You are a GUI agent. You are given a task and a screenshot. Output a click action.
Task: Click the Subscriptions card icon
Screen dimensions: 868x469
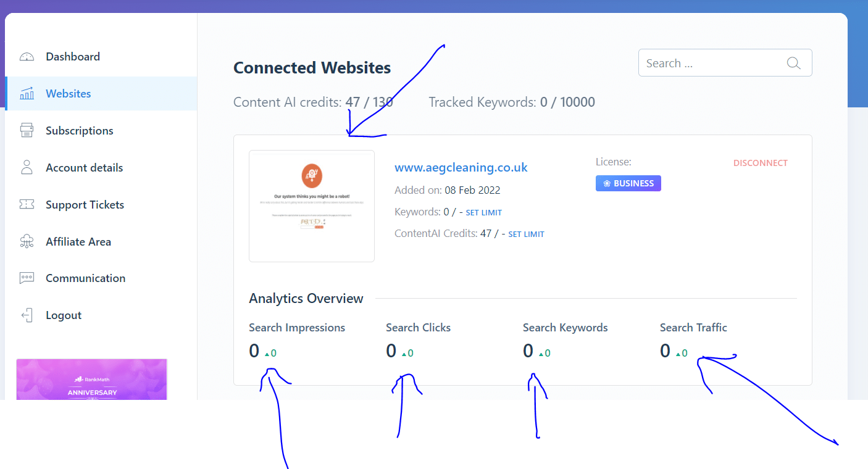pos(27,130)
